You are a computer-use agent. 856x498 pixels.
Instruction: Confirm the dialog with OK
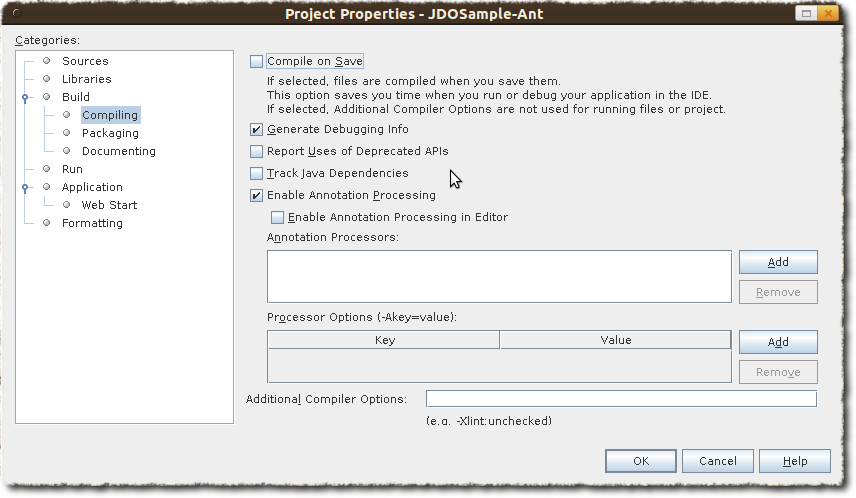pyautogui.click(x=641, y=461)
